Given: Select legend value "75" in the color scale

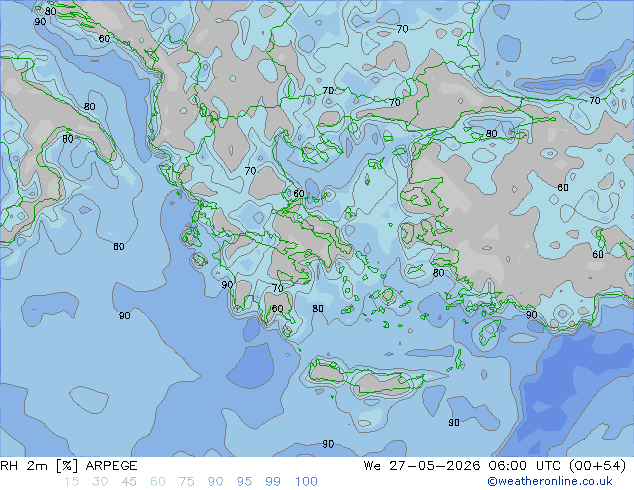Looking at the screenshot, I should [x=186, y=482].
